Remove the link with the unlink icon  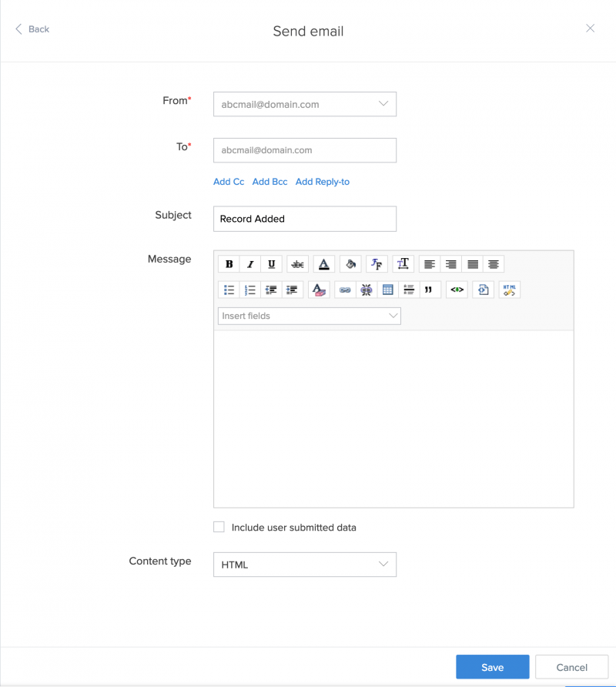tap(367, 290)
